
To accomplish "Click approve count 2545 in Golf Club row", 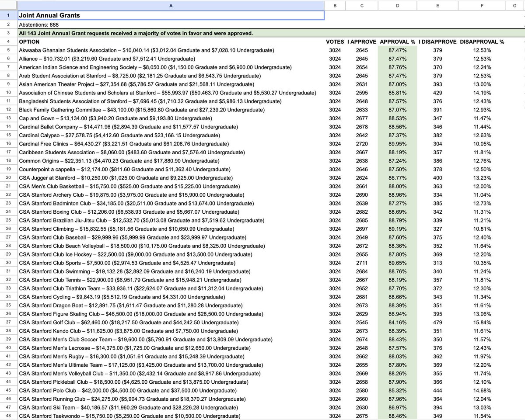I will [x=362, y=323].
